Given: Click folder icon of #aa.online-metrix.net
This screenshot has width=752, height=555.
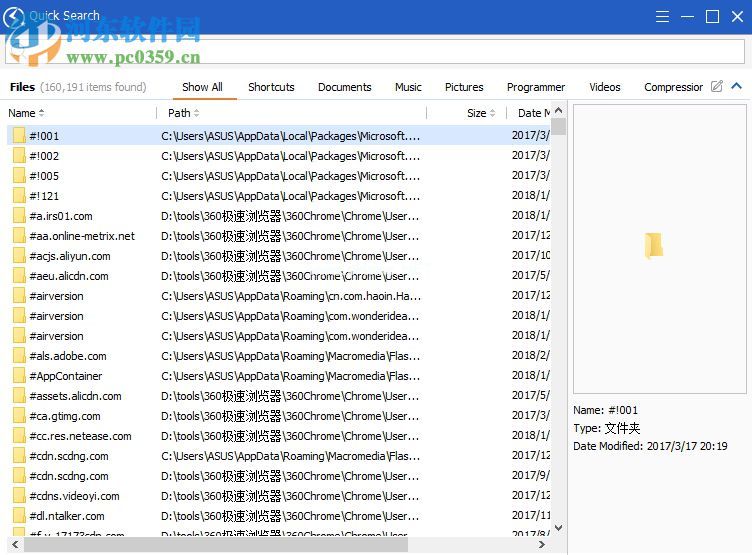Looking at the screenshot, I should click(x=19, y=236).
